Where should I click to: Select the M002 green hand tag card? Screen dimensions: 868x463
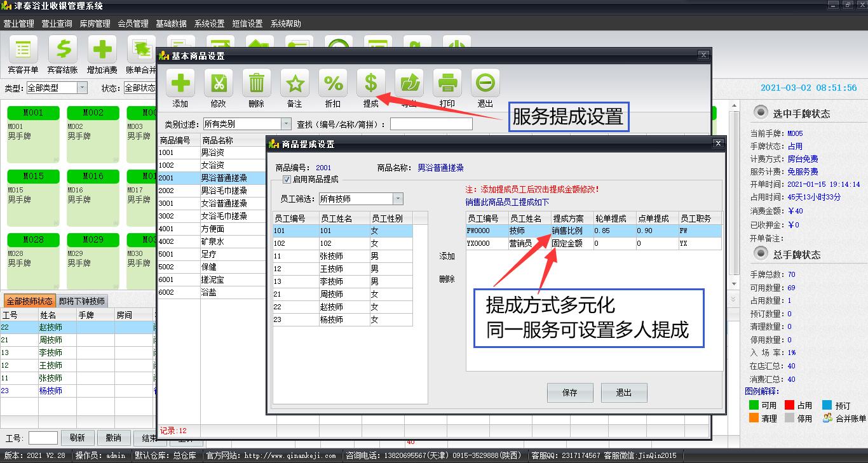[93, 133]
